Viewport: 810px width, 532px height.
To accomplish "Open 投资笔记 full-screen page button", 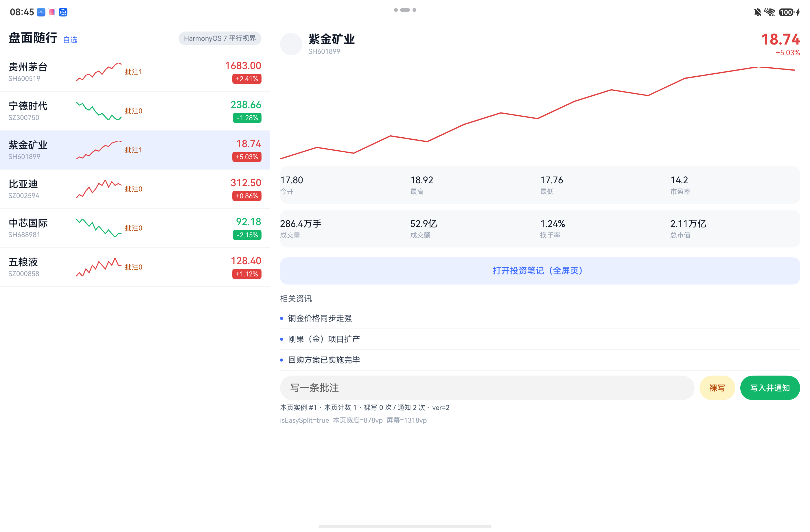I will tap(540, 271).
